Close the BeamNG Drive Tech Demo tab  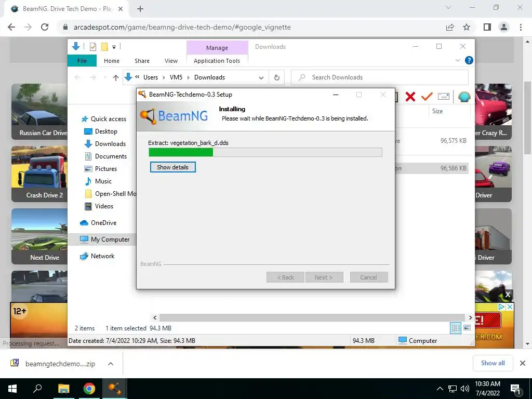[x=121, y=9]
